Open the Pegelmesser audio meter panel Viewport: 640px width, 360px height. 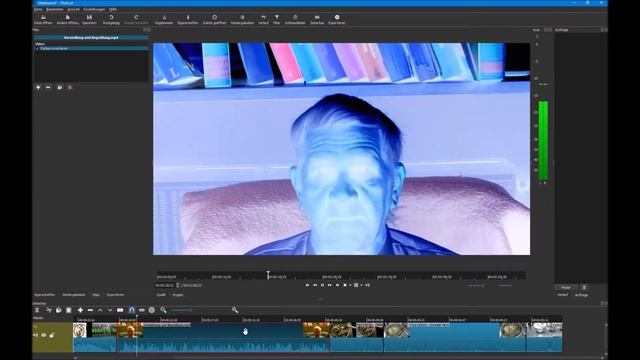point(164,20)
